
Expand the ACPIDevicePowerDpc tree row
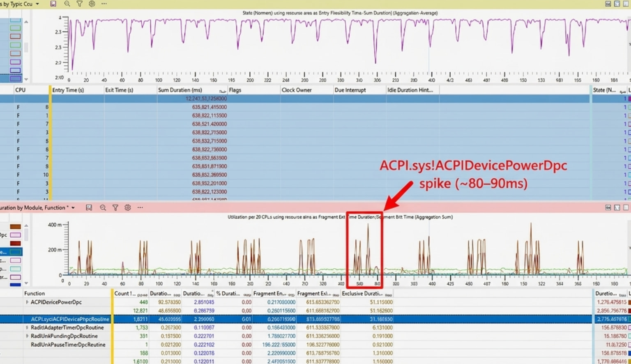[x=28, y=302]
